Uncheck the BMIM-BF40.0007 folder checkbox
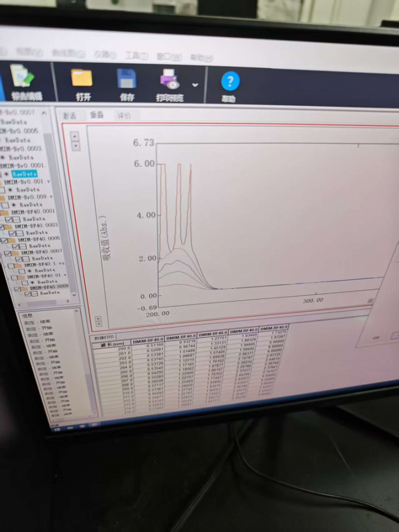 8,253
